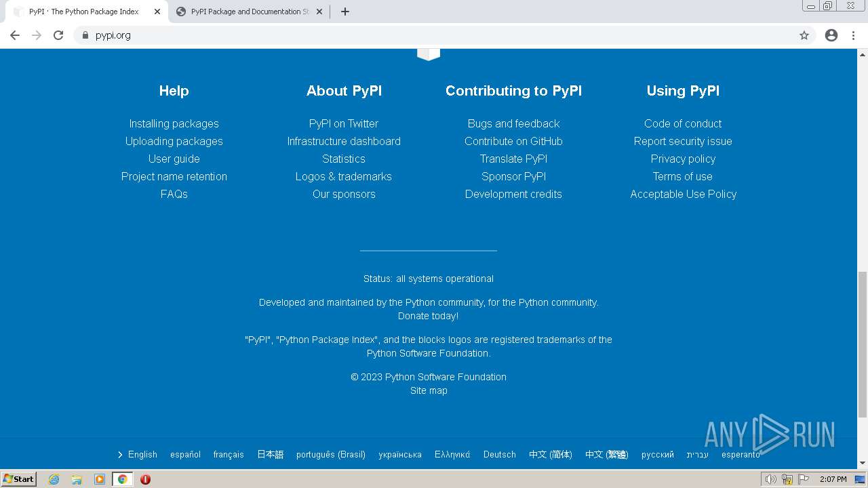The width and height of the screenshot is (868, 488).
Task: Open a new browser tab
Action: pos(344,12)
